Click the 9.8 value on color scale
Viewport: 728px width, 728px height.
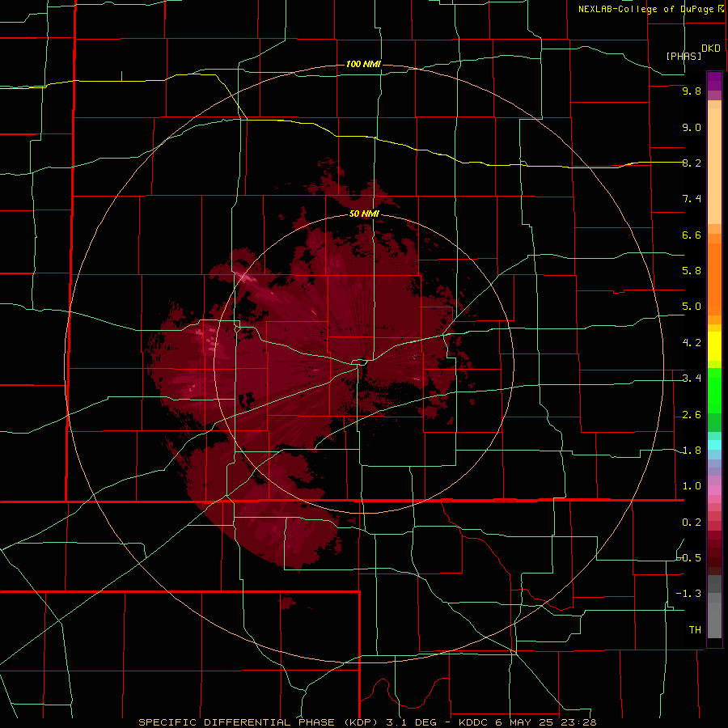pyautogui.click(x=692, y=91)
